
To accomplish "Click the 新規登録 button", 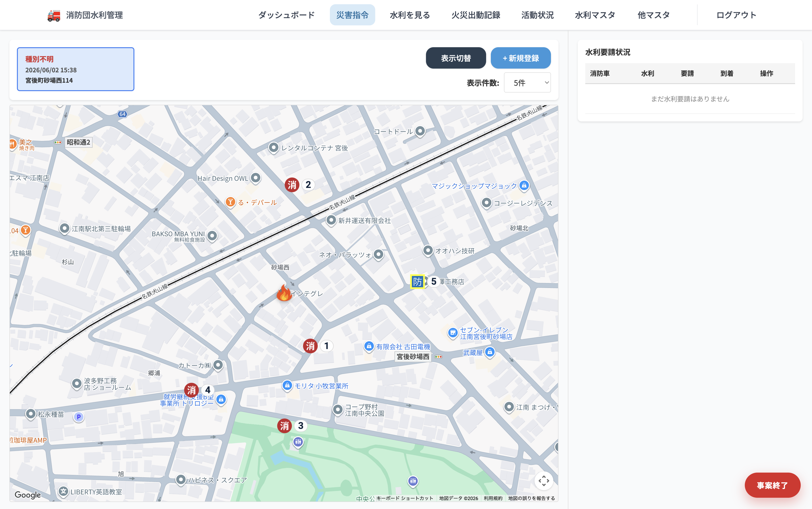I will click(x=521, y=58).
